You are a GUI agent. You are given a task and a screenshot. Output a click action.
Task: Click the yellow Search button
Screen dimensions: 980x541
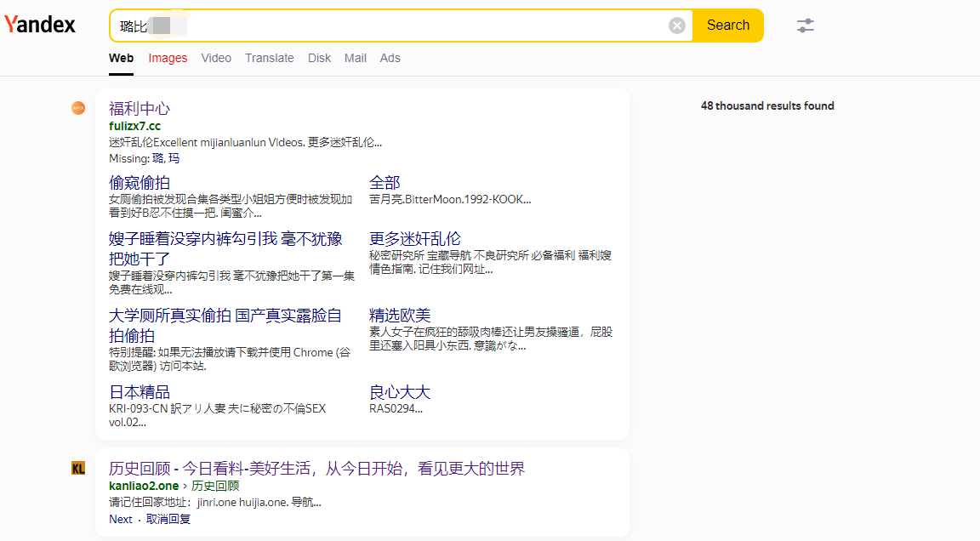[x=728, y=26]
